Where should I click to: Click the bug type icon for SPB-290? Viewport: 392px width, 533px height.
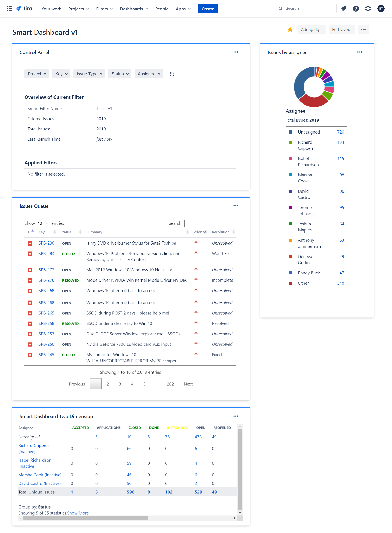30,243
